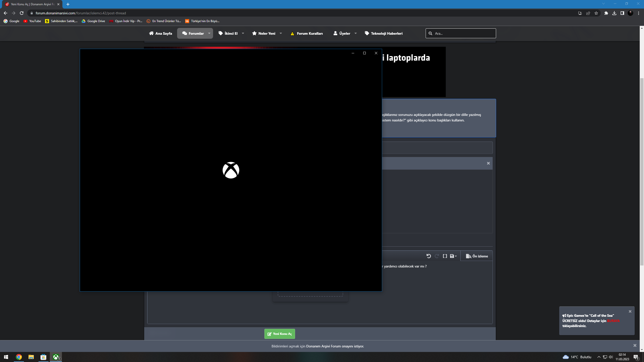The height and width of the screenshot is (362, 644).
Task: Click the Yeni Konu Aç submit button
Action: point(279,334)
